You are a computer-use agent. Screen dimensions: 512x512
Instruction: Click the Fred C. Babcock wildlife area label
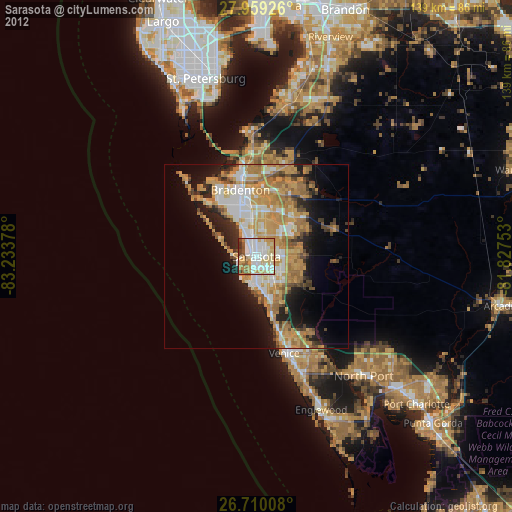coord(490,441)
